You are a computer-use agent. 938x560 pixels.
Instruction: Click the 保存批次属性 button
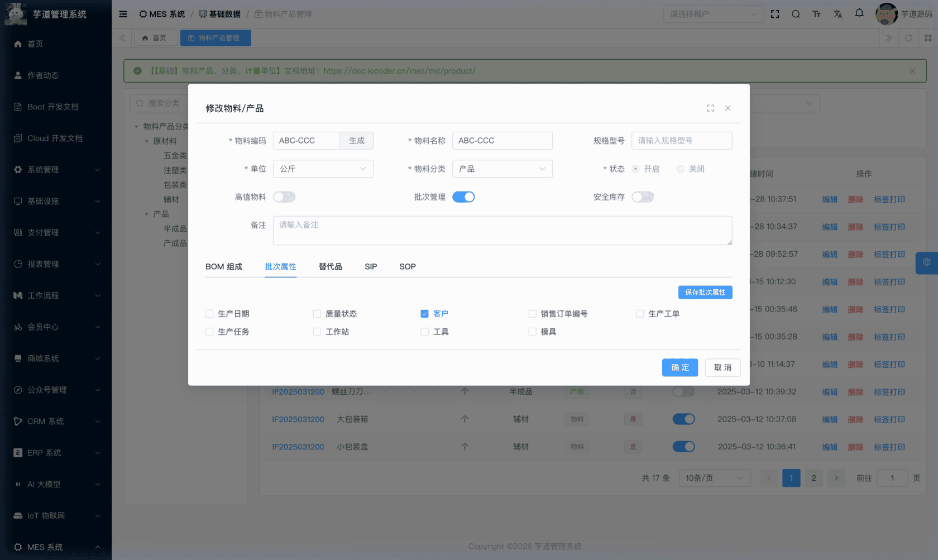point(705,293)
